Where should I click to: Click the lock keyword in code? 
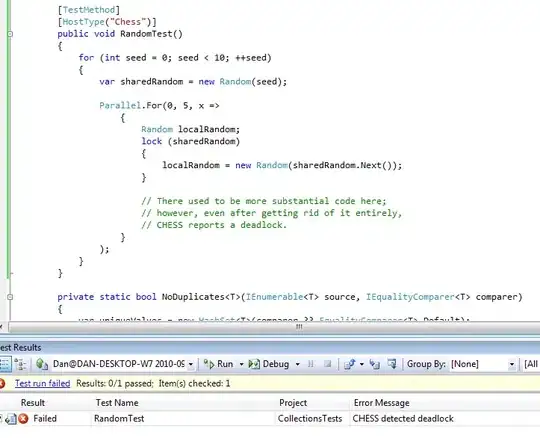(152, 141)
